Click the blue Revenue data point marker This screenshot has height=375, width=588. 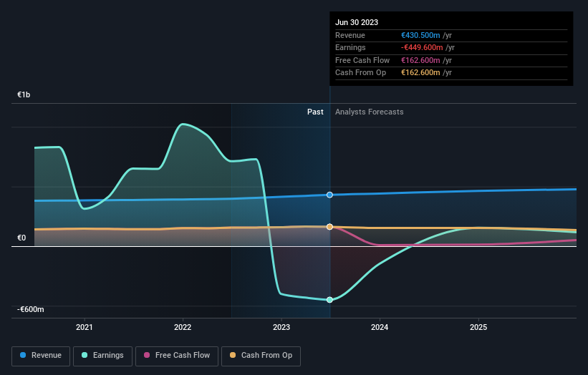[x=329, y=195]
